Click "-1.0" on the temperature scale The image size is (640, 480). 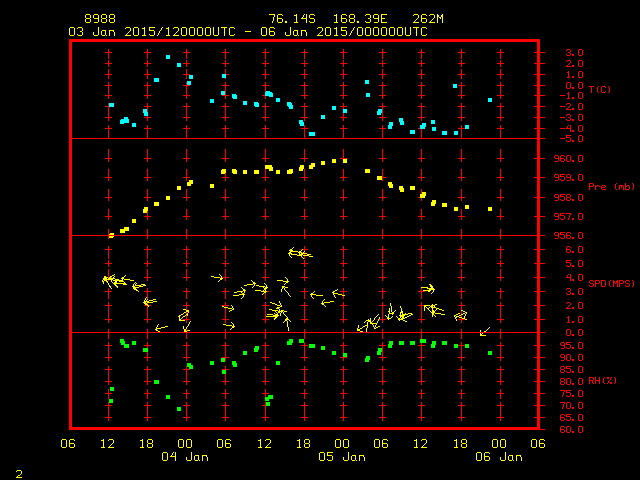click(572, 96)
